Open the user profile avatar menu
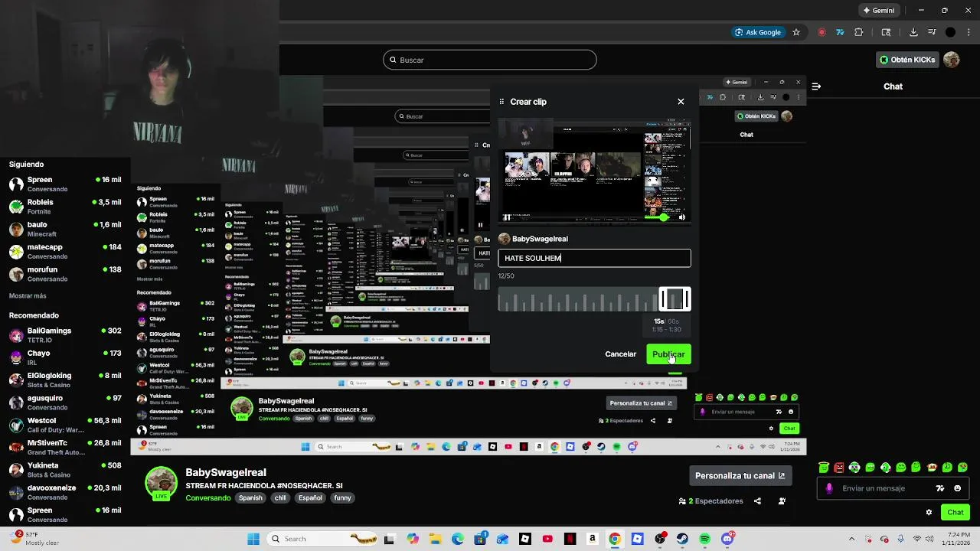The width and height of the screenshot is (980, 551). (952, 60)
